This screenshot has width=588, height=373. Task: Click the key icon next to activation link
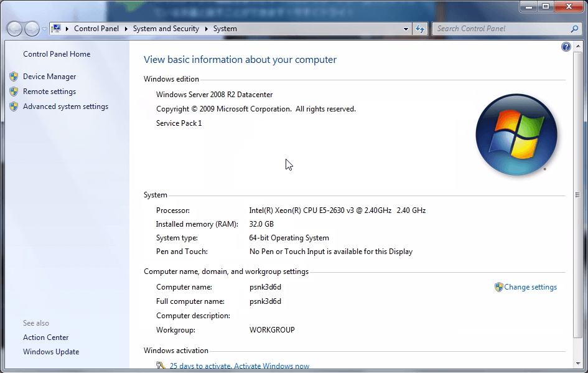(161, 365)
